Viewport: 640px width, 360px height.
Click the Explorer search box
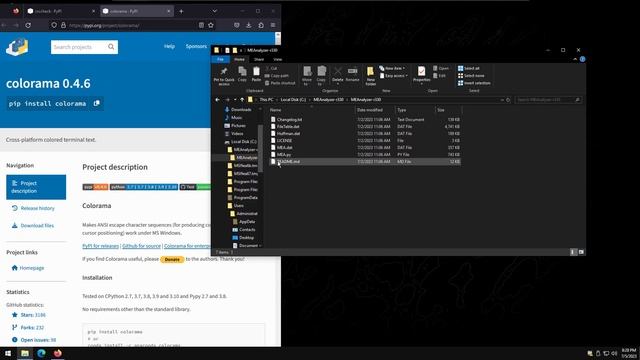[548, 100]
